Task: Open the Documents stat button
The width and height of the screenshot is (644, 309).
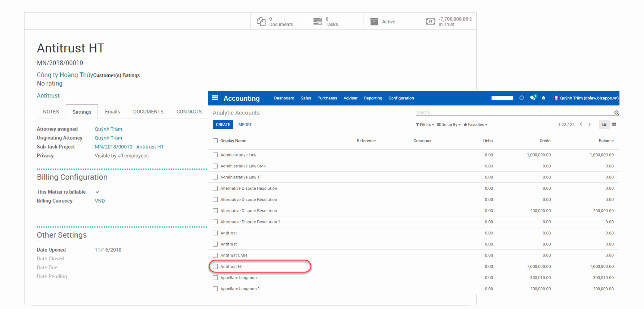Action: click(x=279, y=22)
